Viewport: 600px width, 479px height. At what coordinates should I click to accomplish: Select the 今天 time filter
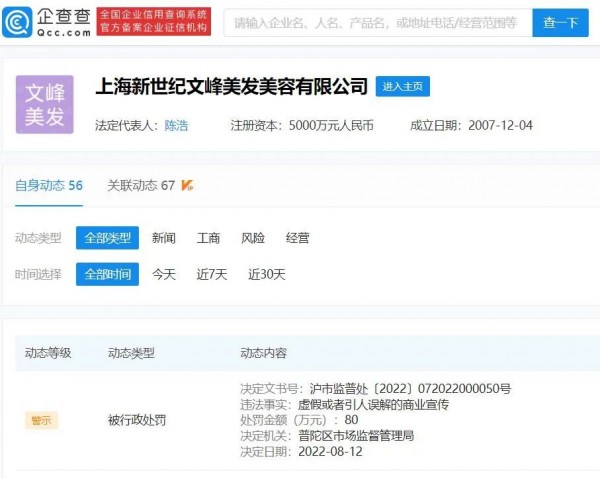tap(164, 274)
